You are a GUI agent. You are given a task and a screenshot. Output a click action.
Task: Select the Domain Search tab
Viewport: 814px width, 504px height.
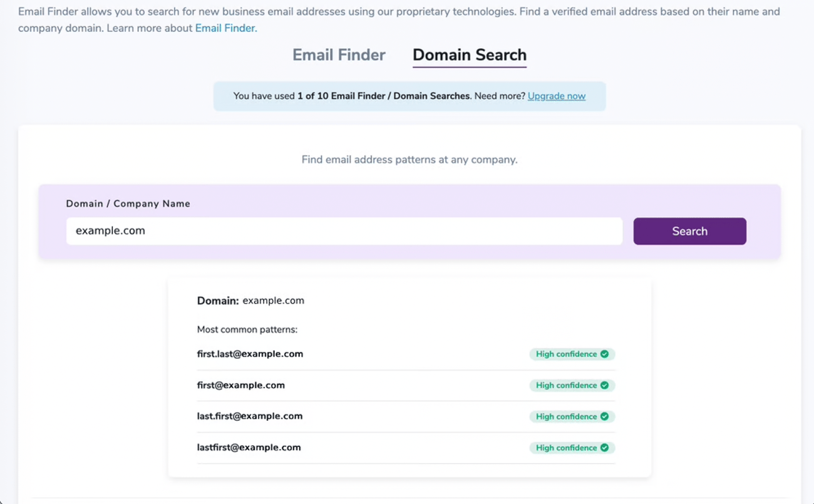(470, 55)
